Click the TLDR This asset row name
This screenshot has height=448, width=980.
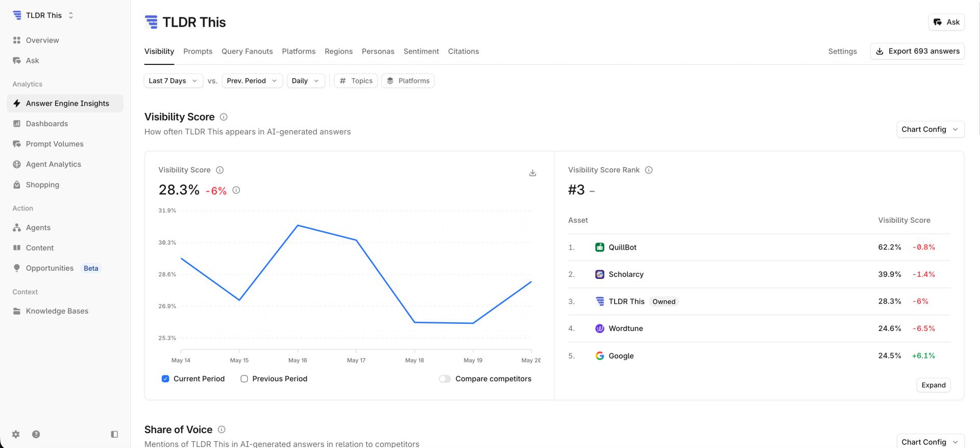[x=626, y=301]
